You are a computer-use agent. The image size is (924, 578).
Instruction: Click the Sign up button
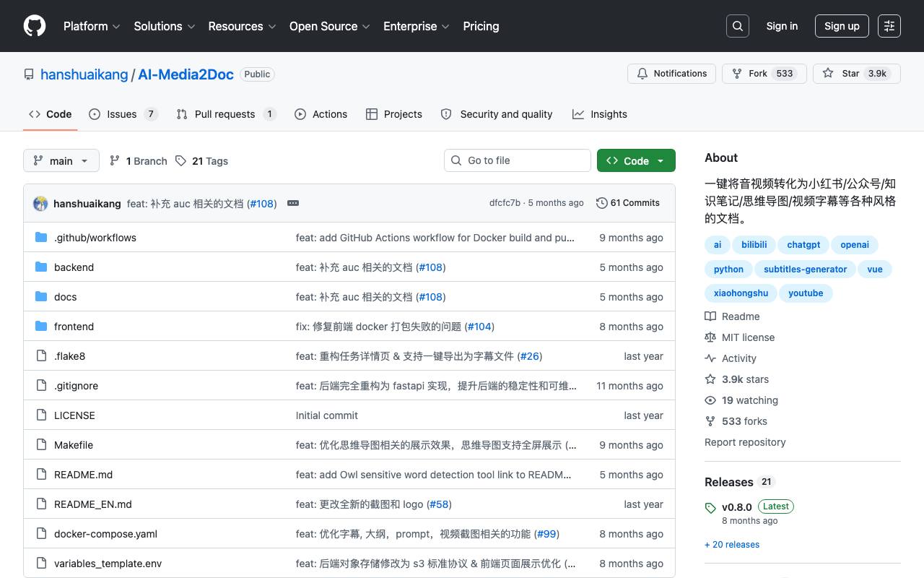point(842,26)
